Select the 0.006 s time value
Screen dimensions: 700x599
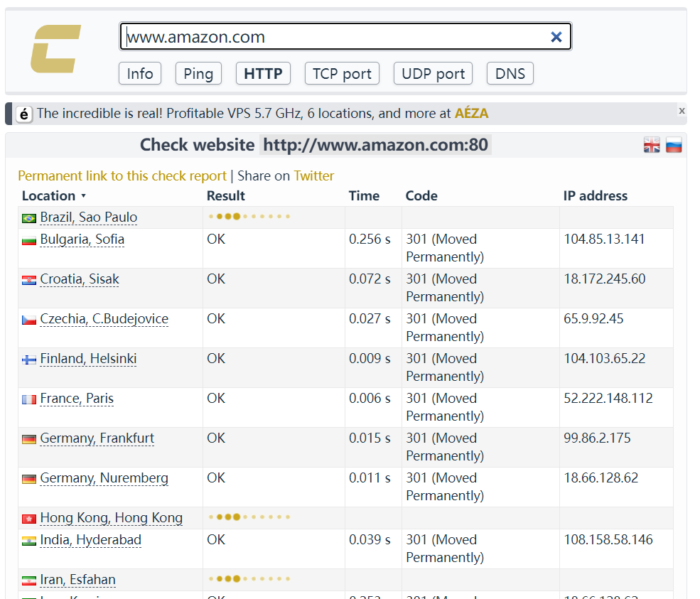(x=370, y=398)
